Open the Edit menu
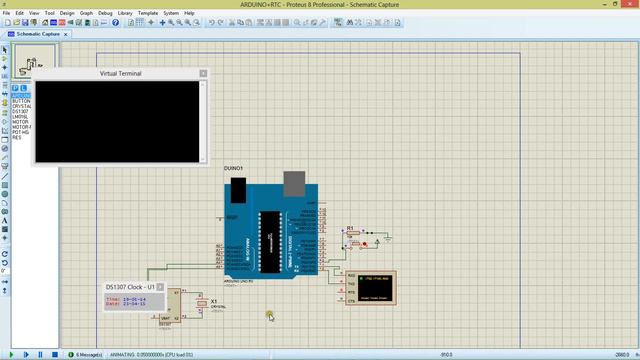The height and width of the screenshot is (360, 640). coord(19,13)
